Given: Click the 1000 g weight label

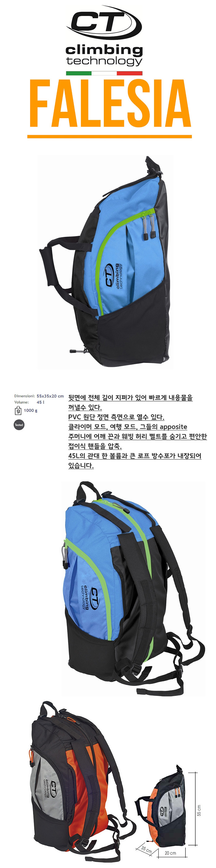Looking at the screenshot, I should pos(30,410).
